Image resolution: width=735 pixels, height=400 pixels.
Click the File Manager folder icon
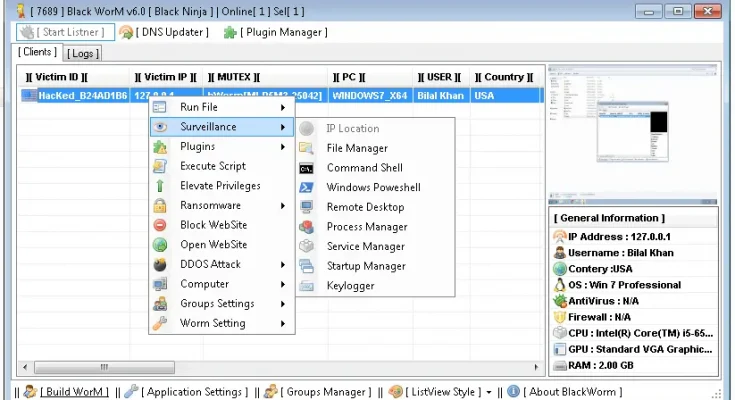tap(307, 148)
